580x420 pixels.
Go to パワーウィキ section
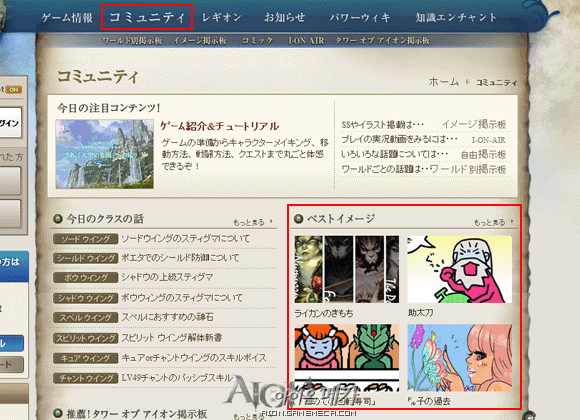[x=360, y=17]
